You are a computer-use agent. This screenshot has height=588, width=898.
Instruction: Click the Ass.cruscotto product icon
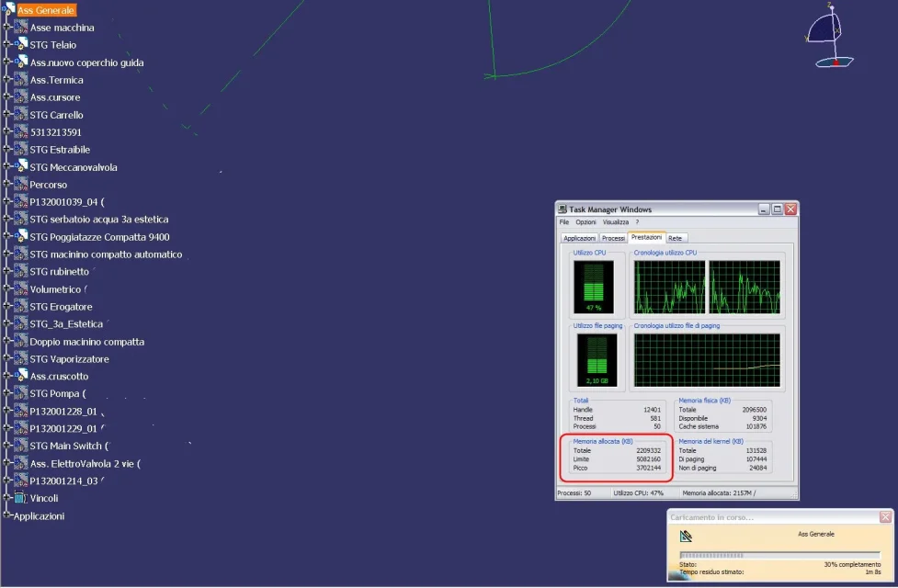pyautogui.click(x=20, y=376)
